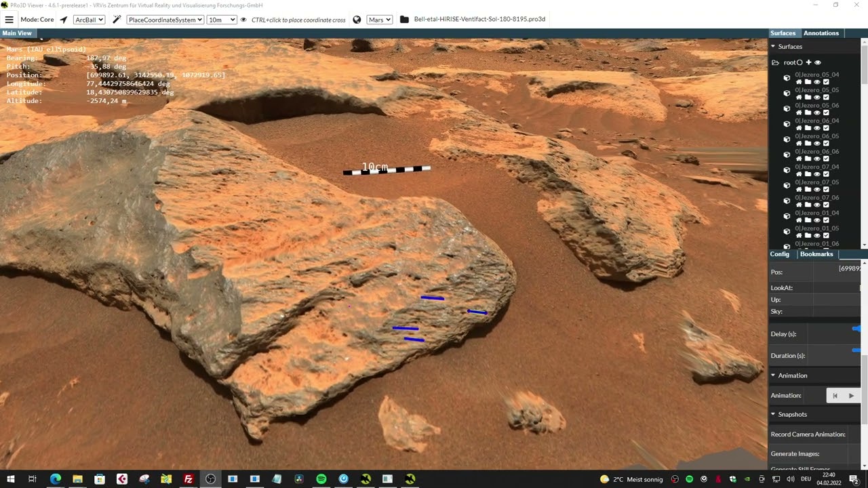This screenshot has width=868, height=488.
Task: Click the folder icon before scene filename
Action: point(405,20)
